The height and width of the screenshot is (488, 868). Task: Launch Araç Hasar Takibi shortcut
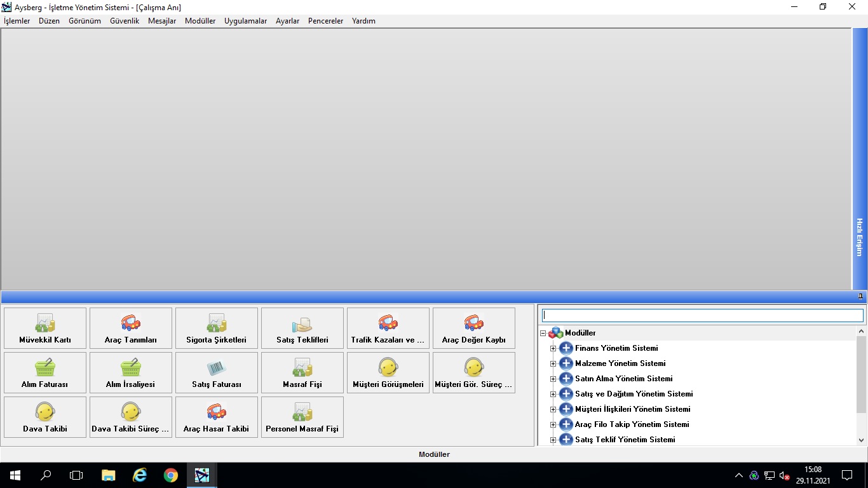point(217,417)
